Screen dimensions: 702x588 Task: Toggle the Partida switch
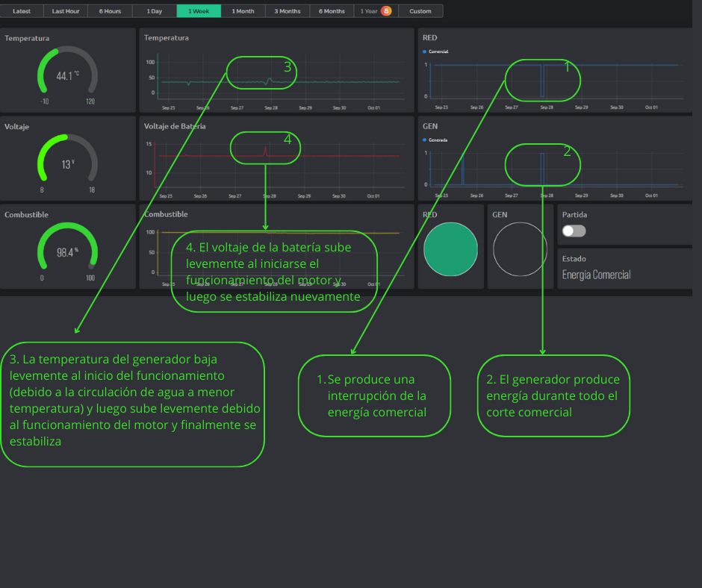coord(574,231)
